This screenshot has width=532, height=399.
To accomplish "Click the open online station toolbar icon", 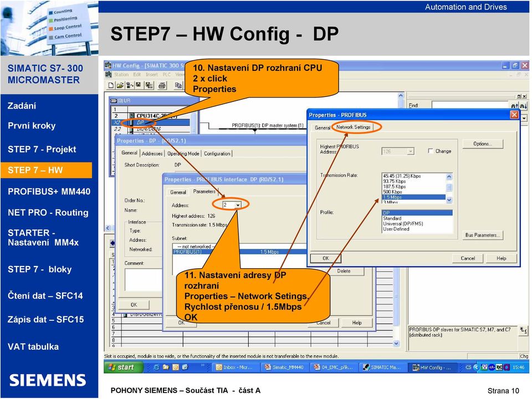I will click(x=130, y=85).
